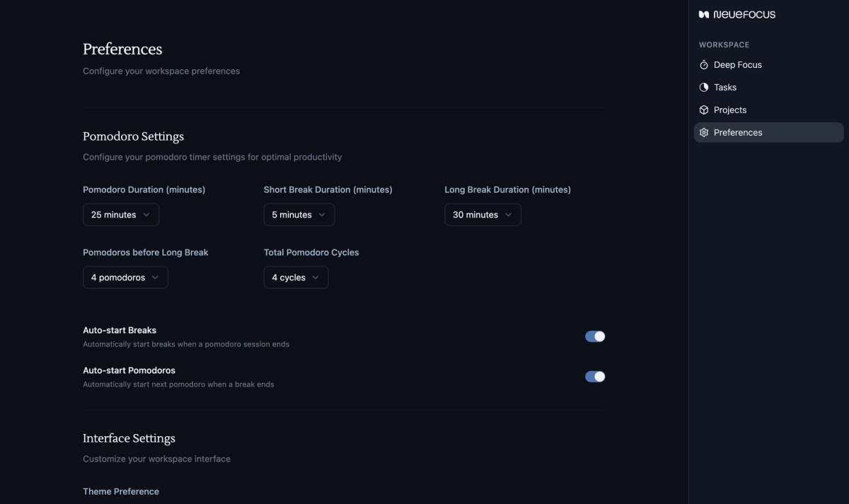Image resolution: width=849 pixels, height=504 pixels.
Task: Open the Pomodoro Duration dropdown
Action: (x=121, y=215)
